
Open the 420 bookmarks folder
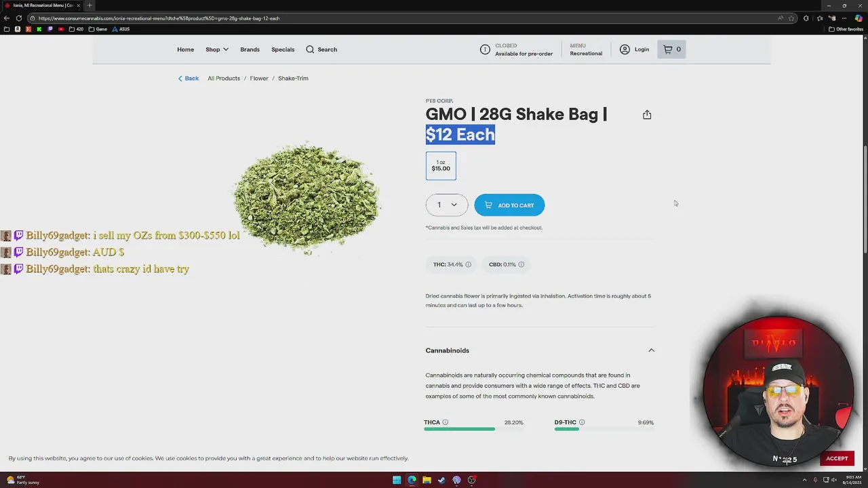(76, 29)
